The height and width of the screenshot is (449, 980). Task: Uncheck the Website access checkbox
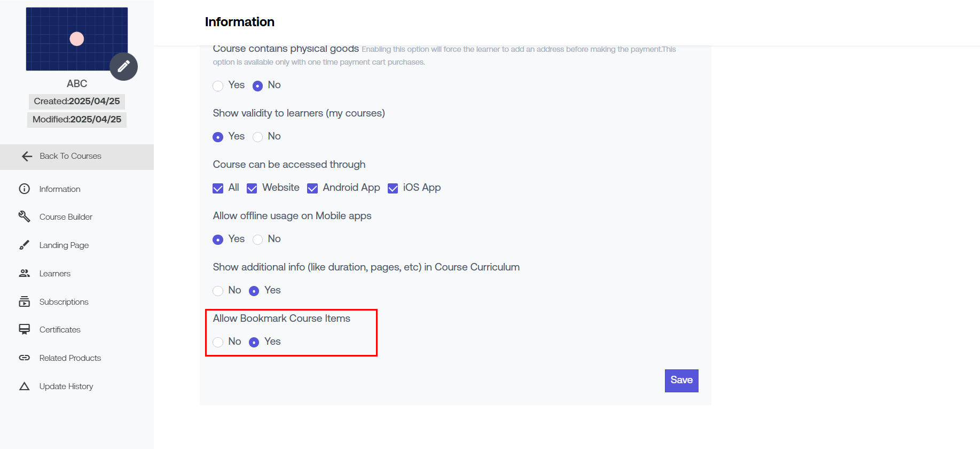[x=252, y=188]
